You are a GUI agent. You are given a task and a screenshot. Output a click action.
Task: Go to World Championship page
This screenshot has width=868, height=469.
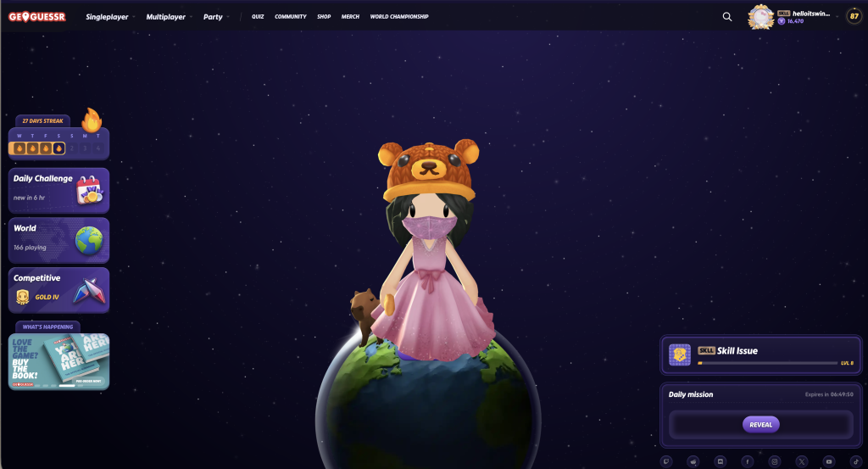[x=399, y=17]
